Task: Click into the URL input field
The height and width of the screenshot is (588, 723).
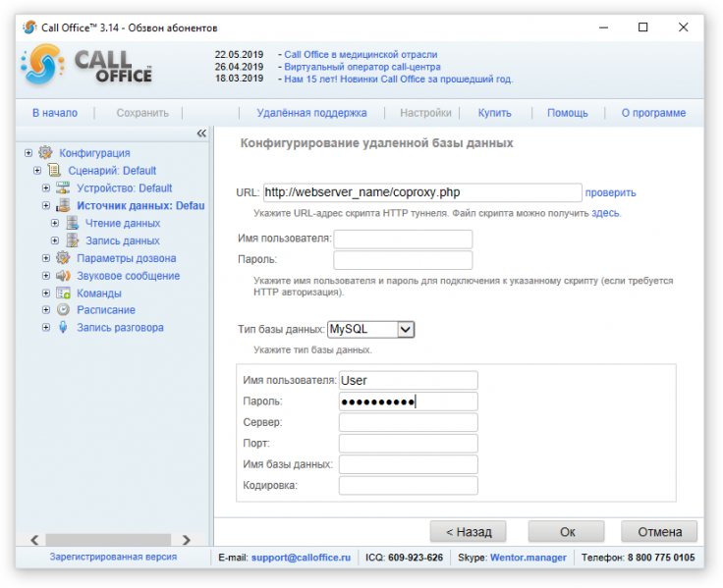Action: [422, 192]
